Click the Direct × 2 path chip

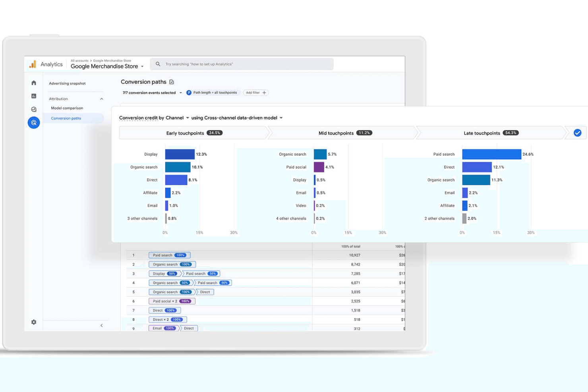[168, 319]
